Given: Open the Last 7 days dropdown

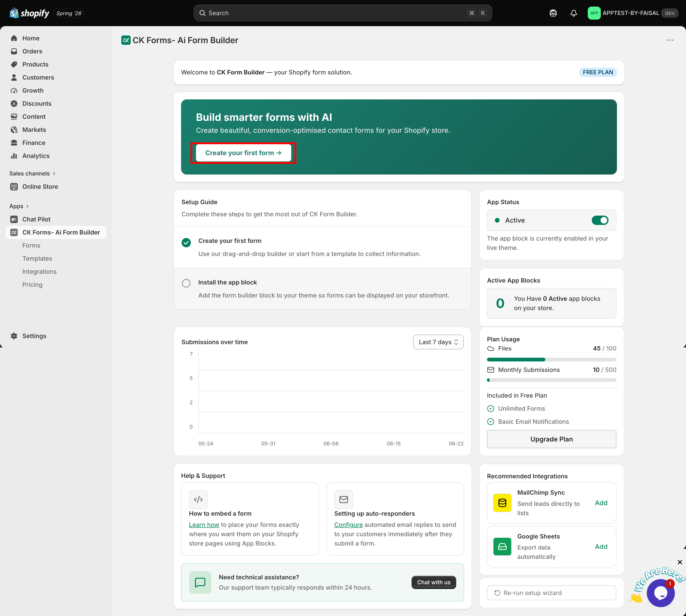Looking at the screenshot, I should tap(438, 342).
